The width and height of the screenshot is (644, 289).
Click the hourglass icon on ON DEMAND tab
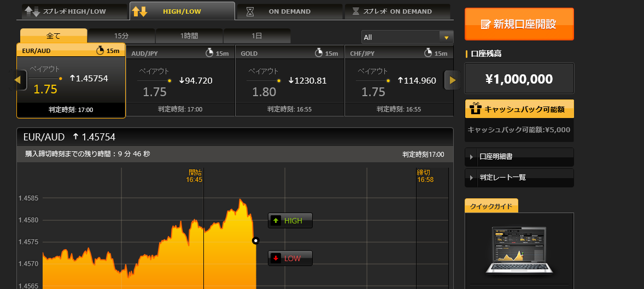click(x=250, y=11)
